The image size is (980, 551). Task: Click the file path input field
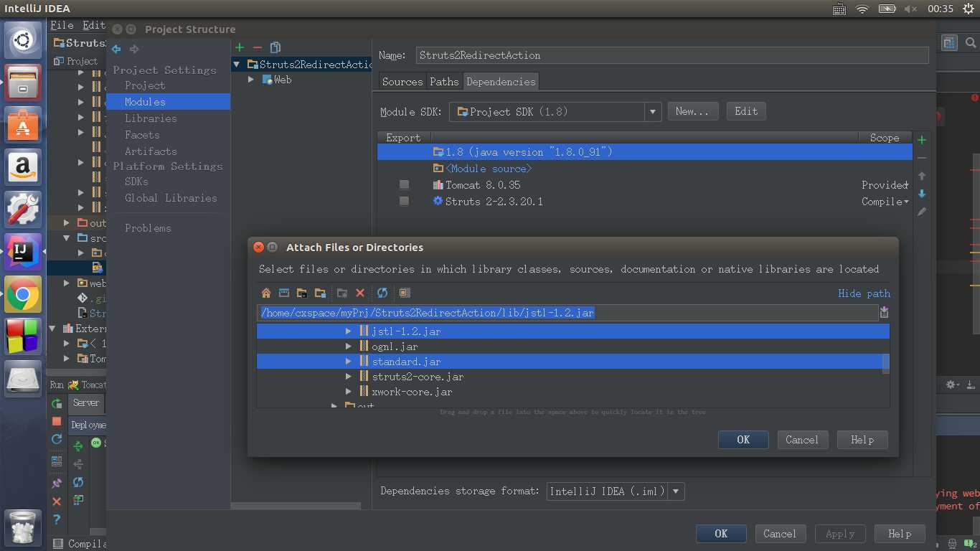click(x=567, y=313)
